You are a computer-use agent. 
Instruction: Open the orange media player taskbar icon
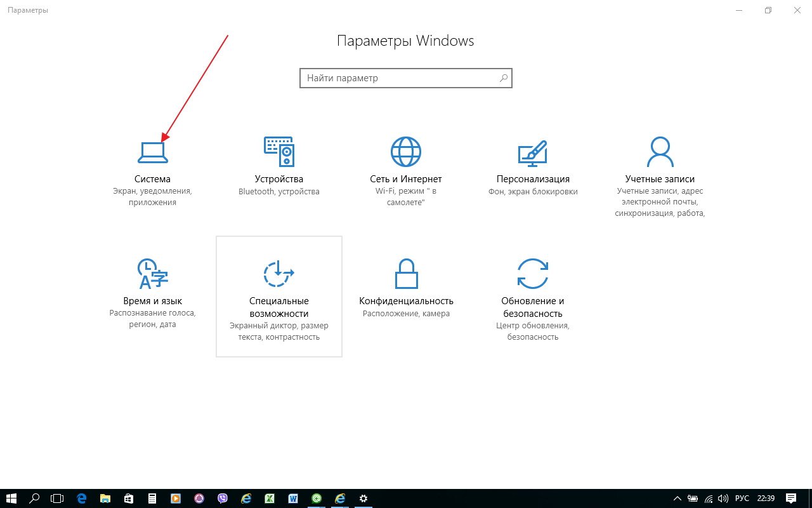[175, 498]
